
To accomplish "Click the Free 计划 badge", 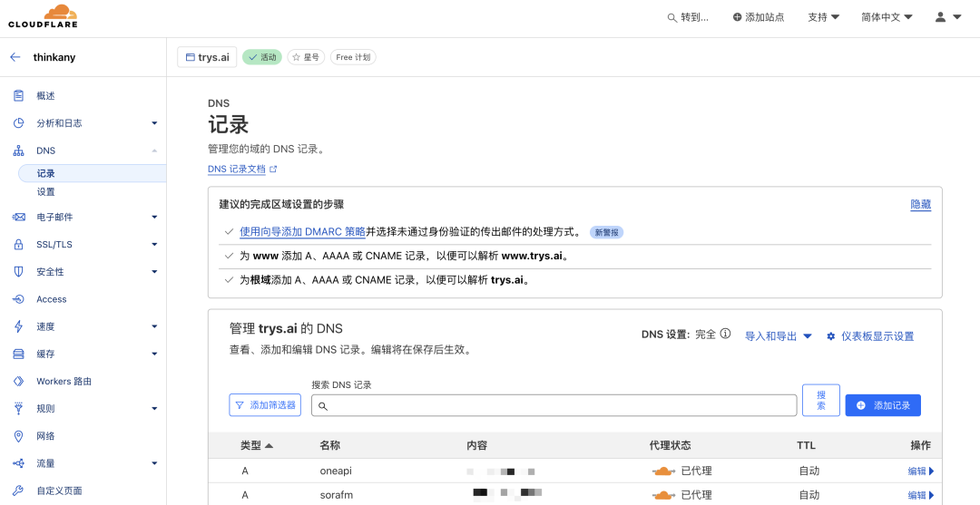I will 353,57.
